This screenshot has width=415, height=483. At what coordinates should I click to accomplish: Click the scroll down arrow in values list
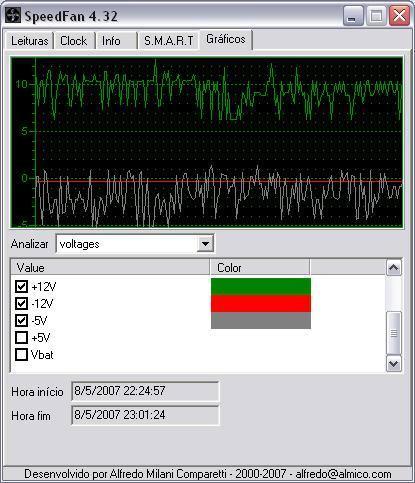coord(394,364)
